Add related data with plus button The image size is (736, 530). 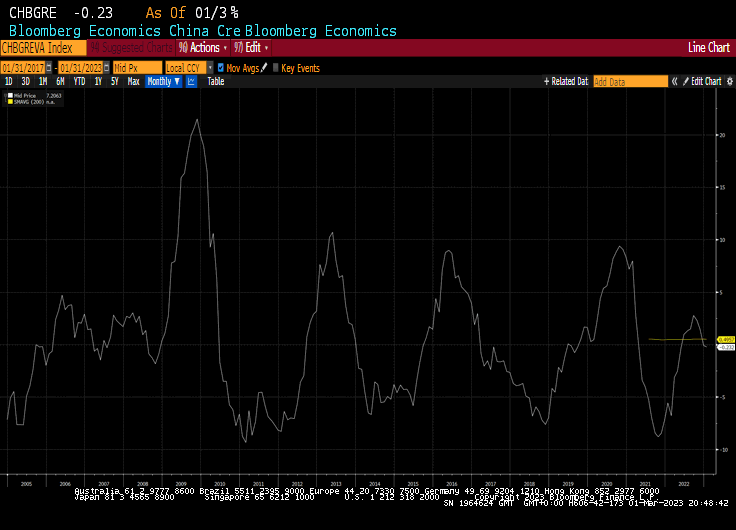[x=546, y=82]
